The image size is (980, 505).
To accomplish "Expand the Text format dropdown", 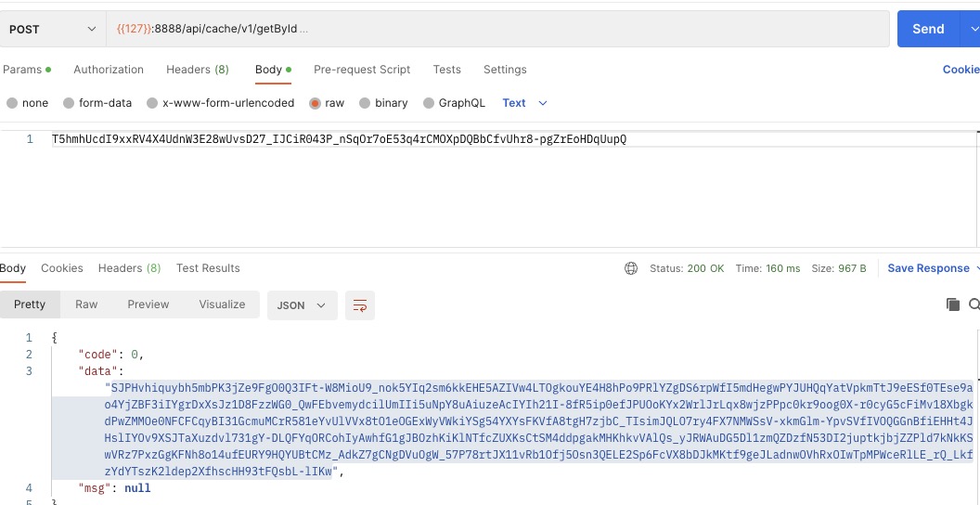I will pos(524,103).
